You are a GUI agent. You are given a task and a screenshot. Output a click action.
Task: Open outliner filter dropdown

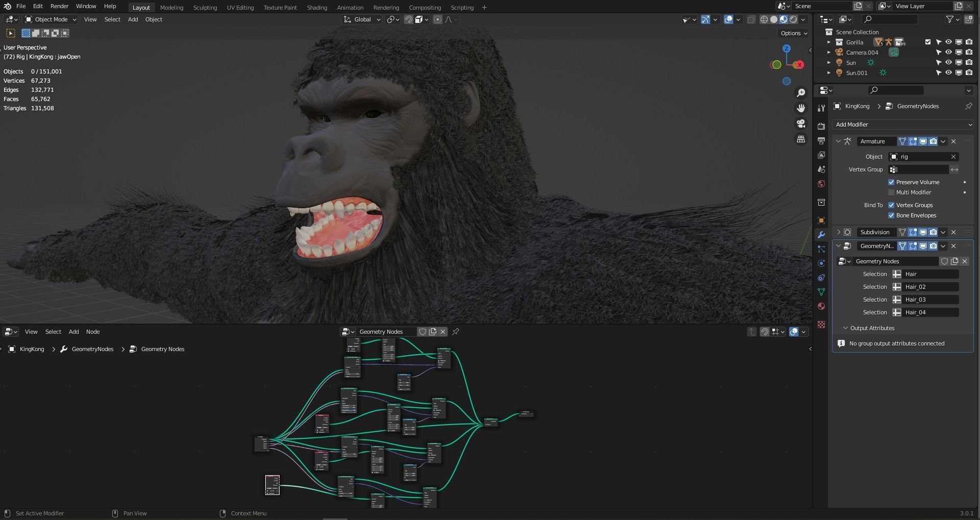952,19
